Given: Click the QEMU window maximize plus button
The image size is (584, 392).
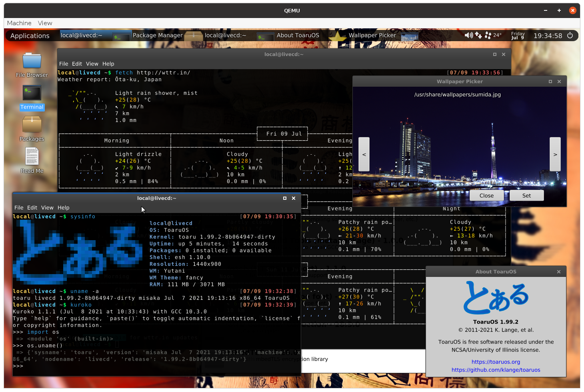Looking at the screenshot, I should pos(559,10).
